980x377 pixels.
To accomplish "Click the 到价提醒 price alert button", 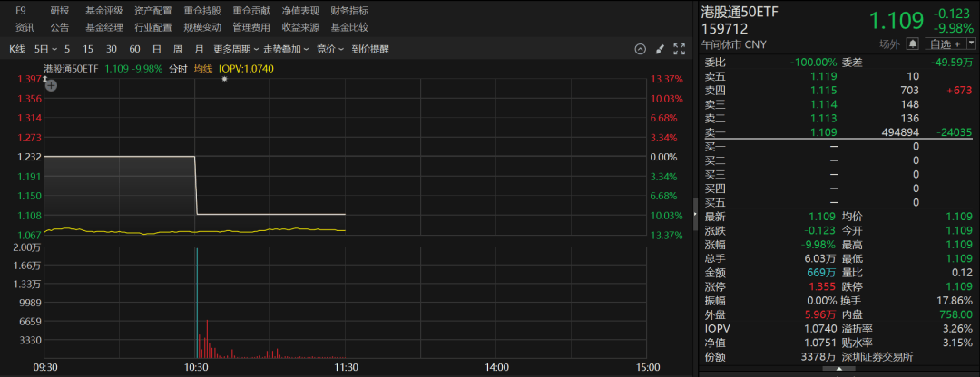I will 369,49.
